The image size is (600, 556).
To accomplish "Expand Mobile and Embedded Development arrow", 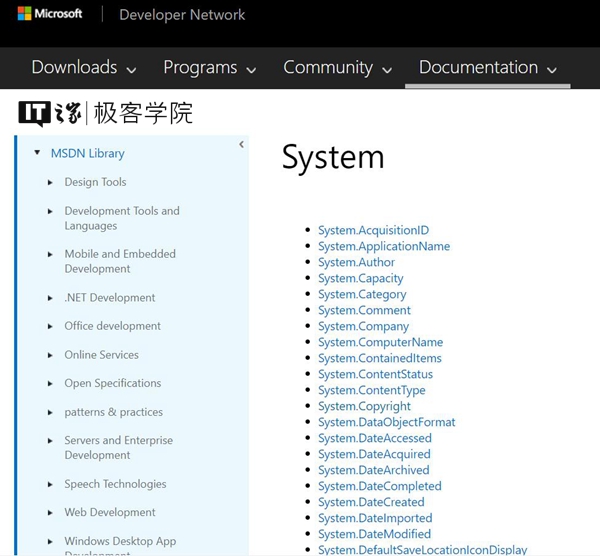I will click(x=50, y=254).
